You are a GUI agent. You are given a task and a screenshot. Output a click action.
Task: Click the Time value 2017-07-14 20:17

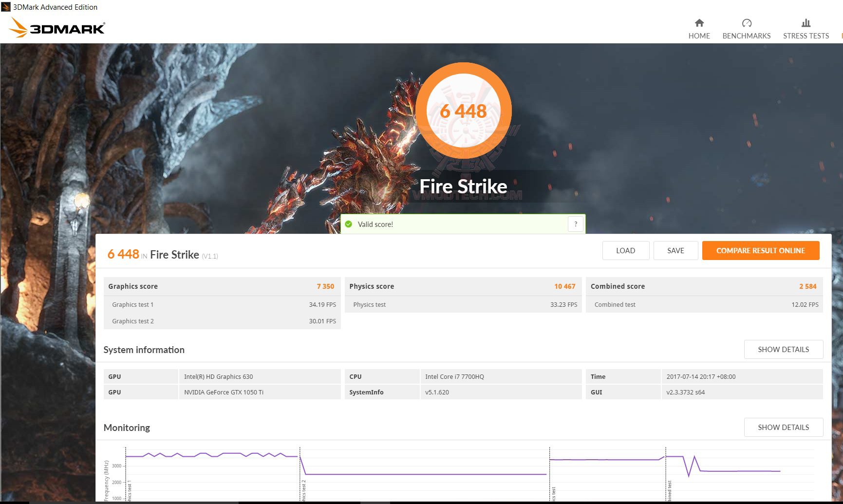pos(701,376)
